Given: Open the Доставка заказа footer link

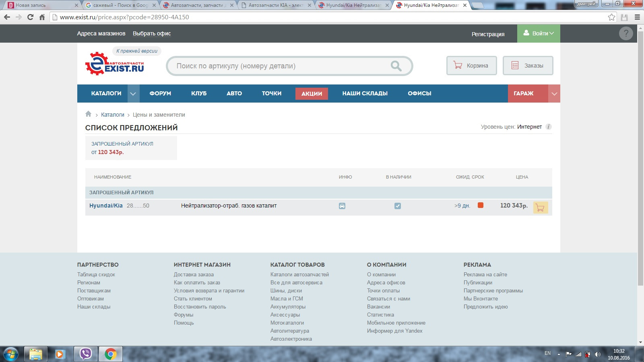Looking at the screenshot, I should (x=194, y=274).
